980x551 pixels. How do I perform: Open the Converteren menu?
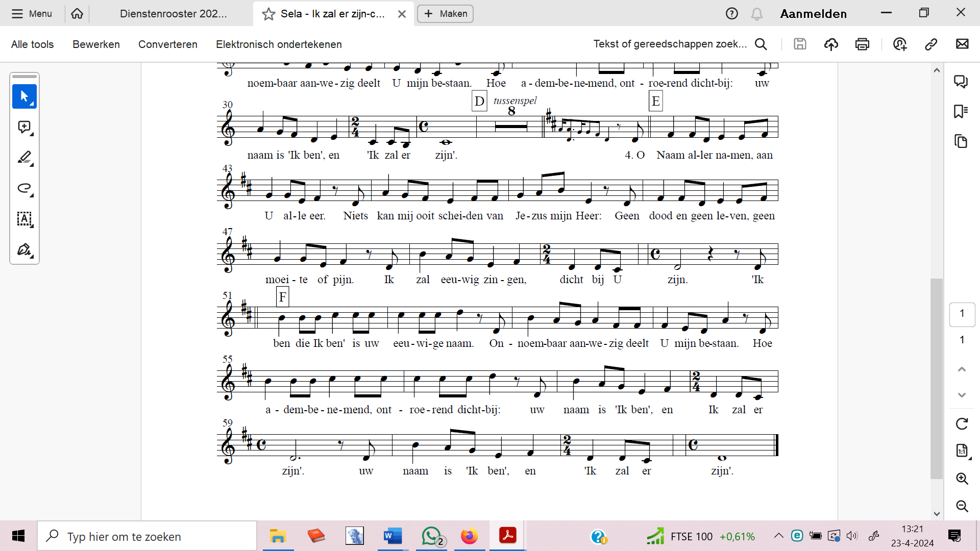point(168,44)
